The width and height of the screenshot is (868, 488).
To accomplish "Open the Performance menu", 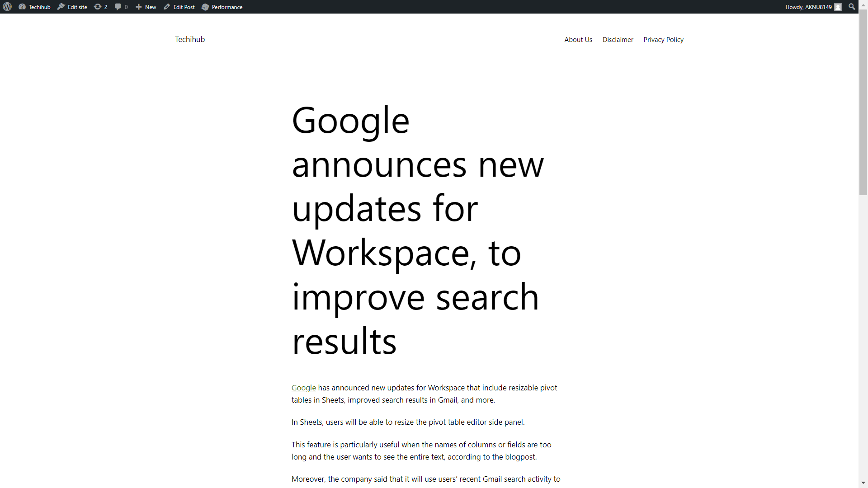I will tap(222, 7).
